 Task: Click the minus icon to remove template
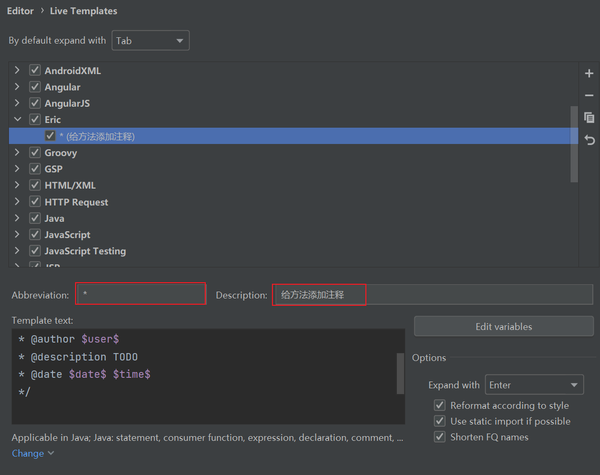[x=589, y=95]
